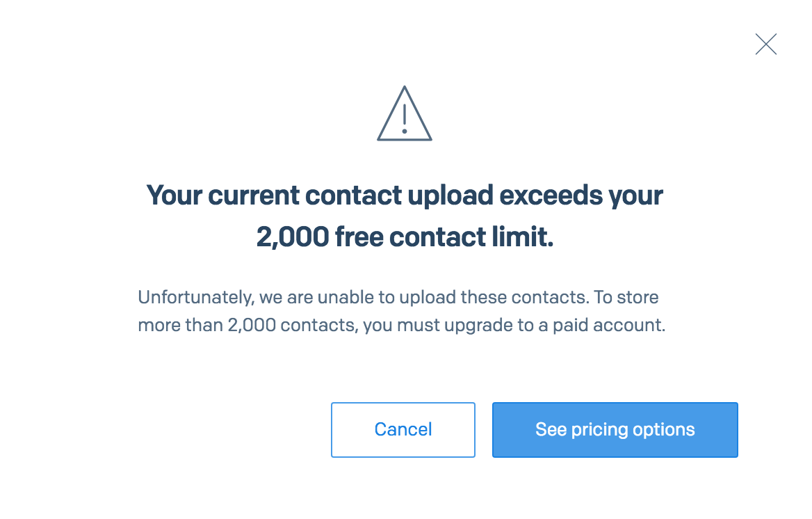
Task: Click the heading line "2,000 free contact limit."
Action: click(x=405, y=237)
